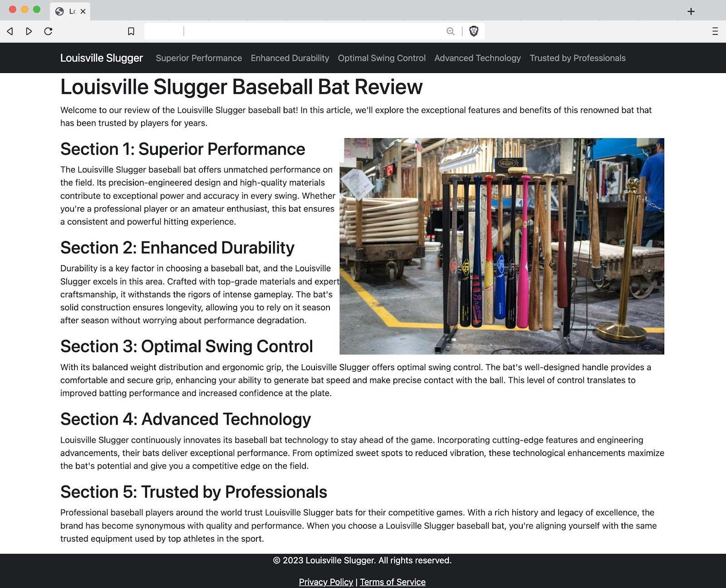The image size is (726, 588).
Task: Jump to Advanced Technology nav item
Action: pyautogui.click(x=477, y=58)
